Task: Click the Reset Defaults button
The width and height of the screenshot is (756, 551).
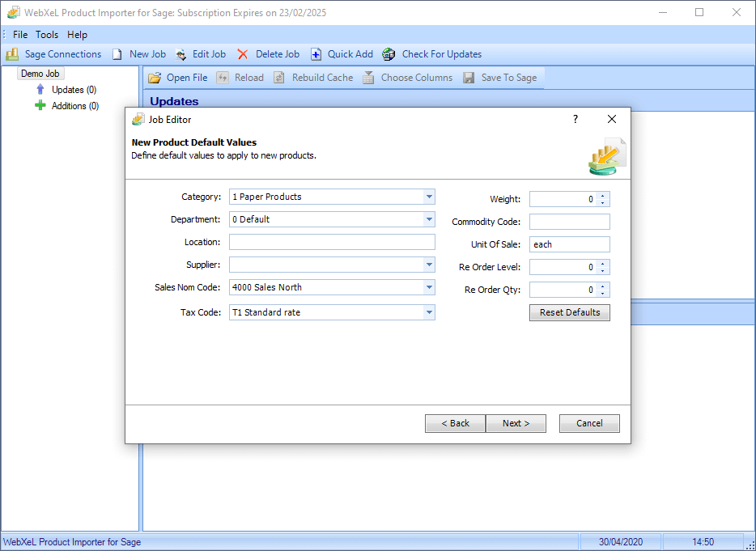Action: [x=569, y=312]
